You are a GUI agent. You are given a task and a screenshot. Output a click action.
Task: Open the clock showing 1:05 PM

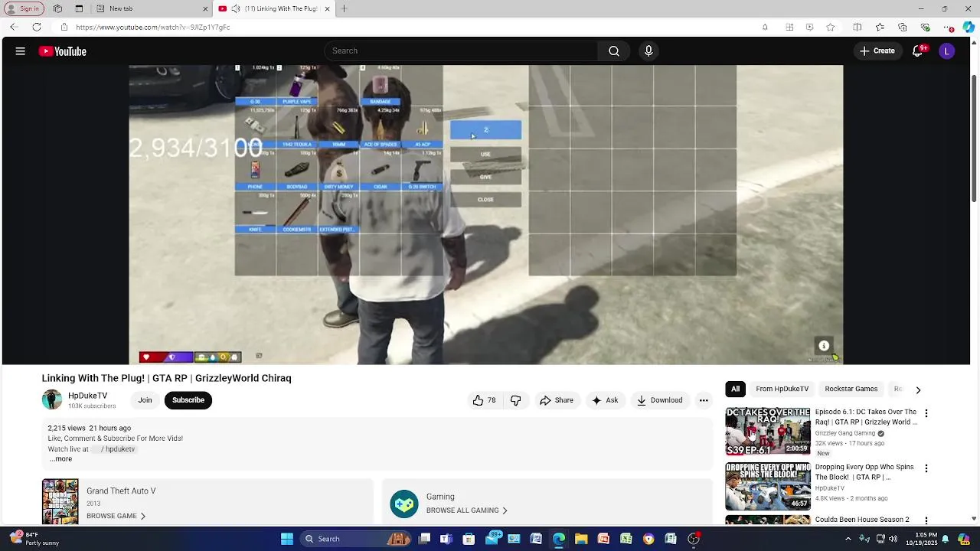click(x=923, y=539)
